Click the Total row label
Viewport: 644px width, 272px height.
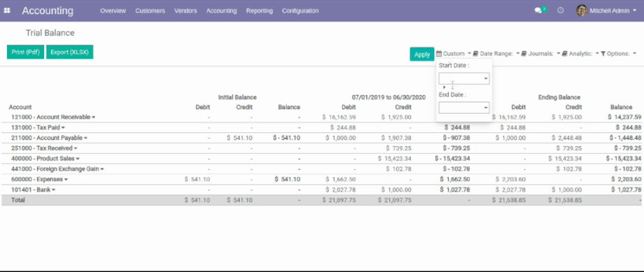point(18,200)
